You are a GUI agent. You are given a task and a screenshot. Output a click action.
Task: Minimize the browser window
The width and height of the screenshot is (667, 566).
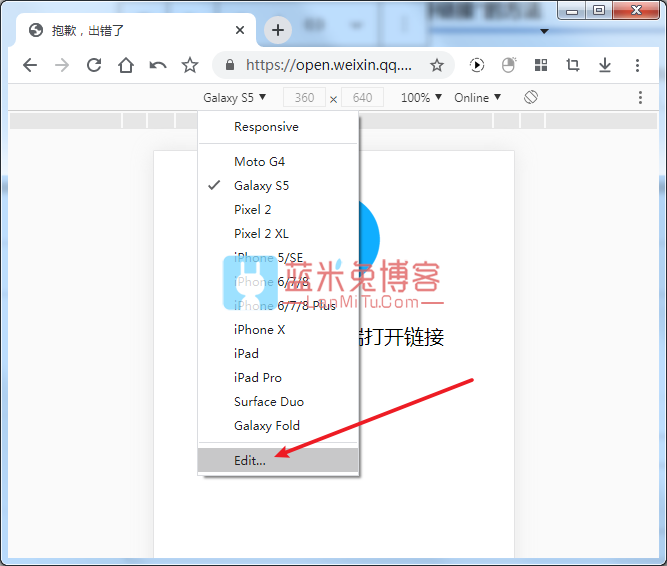coord(572,10)
